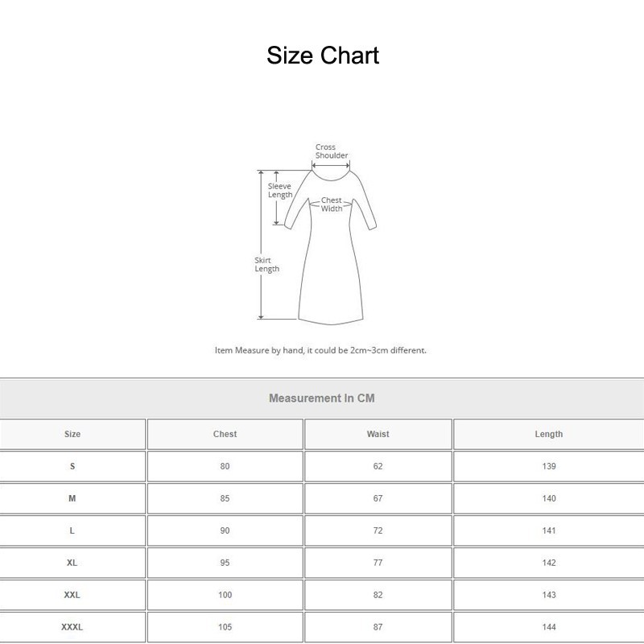Click the XXXL size row label
644x644 pixels.
click(x=72, y=627)
